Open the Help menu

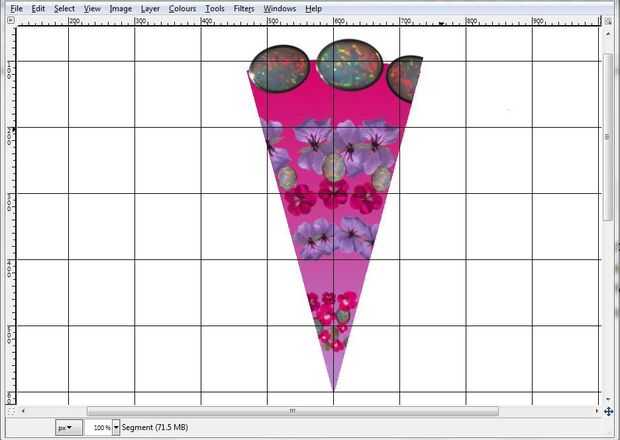coord(313,8)
